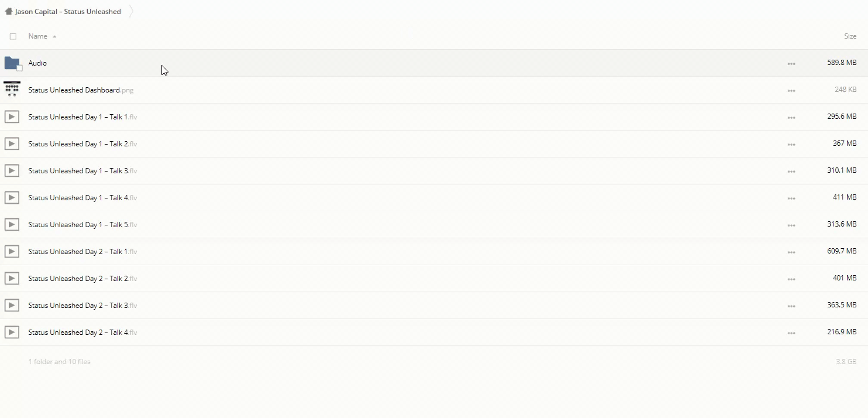
Task: Open more-actions menu for Day 2 – Talk 2
Action: click(791, 279)
